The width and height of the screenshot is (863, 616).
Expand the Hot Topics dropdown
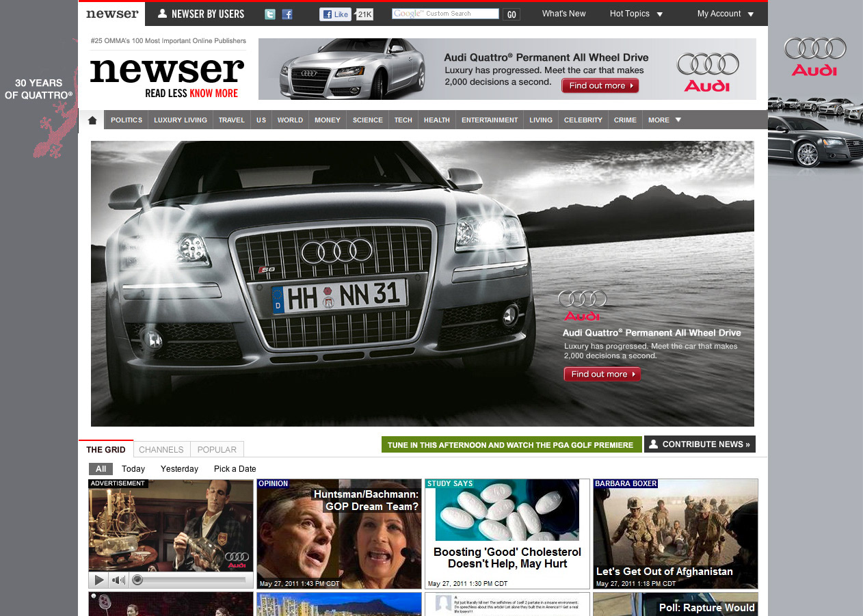pyautogui.click(x=636, y=14)
